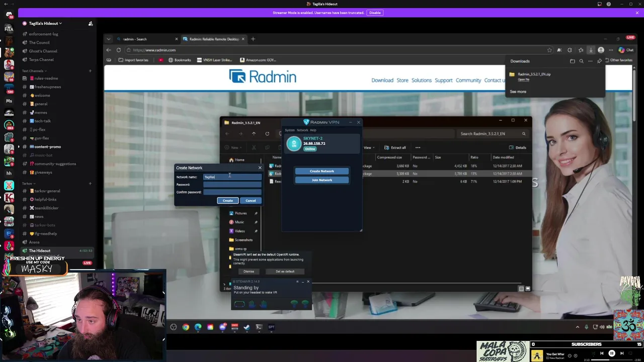This screenshot has width=644, height=362.
Task: Toggle the Radmin VPN ON power button
Action: click(294, 144)
